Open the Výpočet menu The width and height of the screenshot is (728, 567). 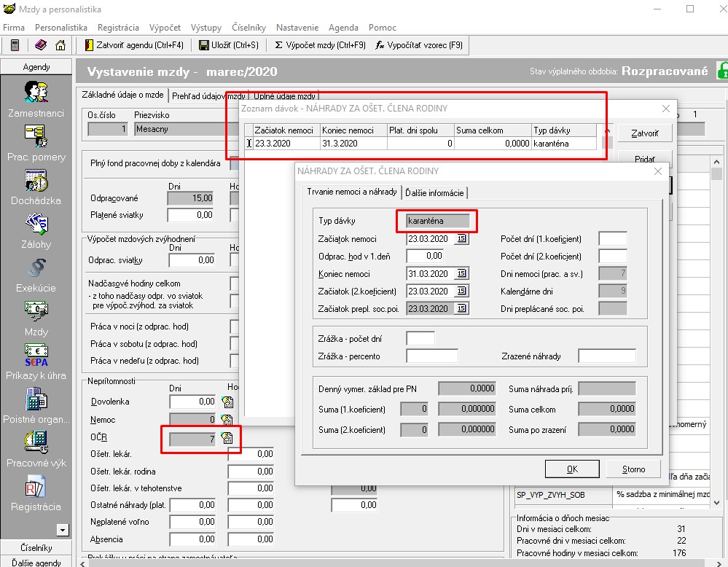click(x=165, y=28)
